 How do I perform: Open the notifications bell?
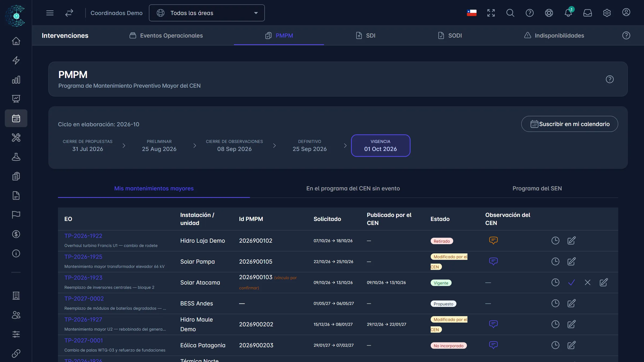coord(568,13)
